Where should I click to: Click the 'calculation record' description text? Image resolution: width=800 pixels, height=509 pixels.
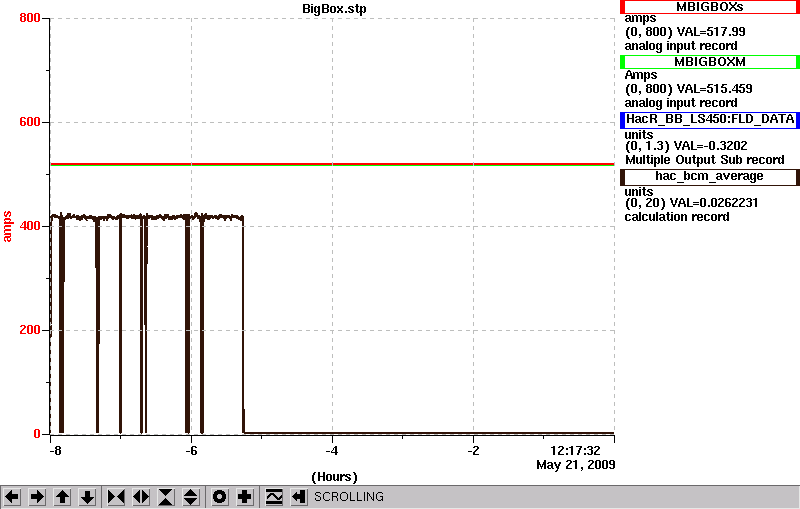click(677, 217)
